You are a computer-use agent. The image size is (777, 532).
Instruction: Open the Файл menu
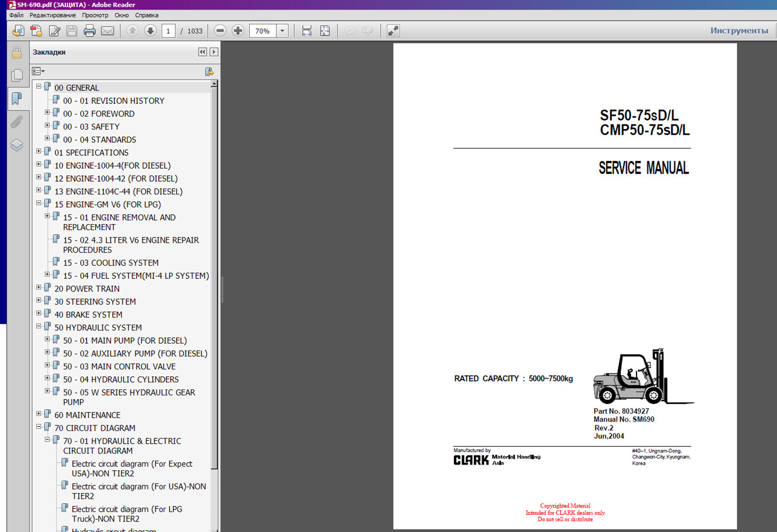pyautogui.click(x=16, y=15)
